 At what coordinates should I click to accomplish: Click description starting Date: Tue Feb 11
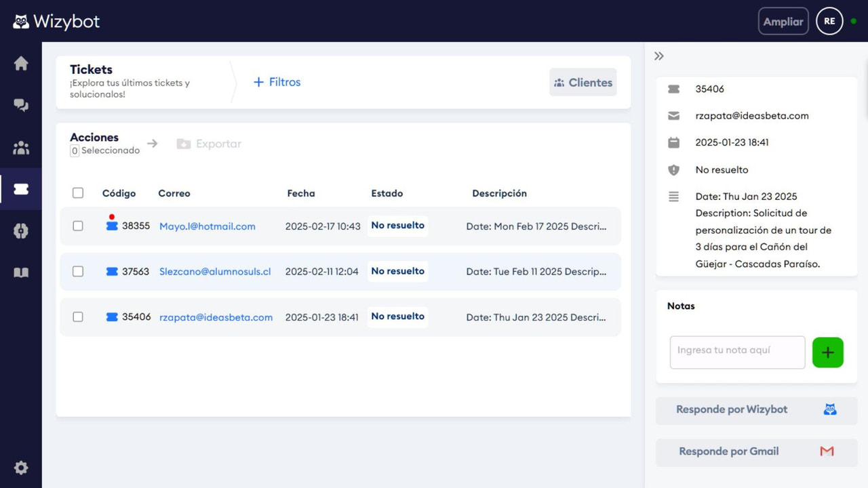point(536,272)
